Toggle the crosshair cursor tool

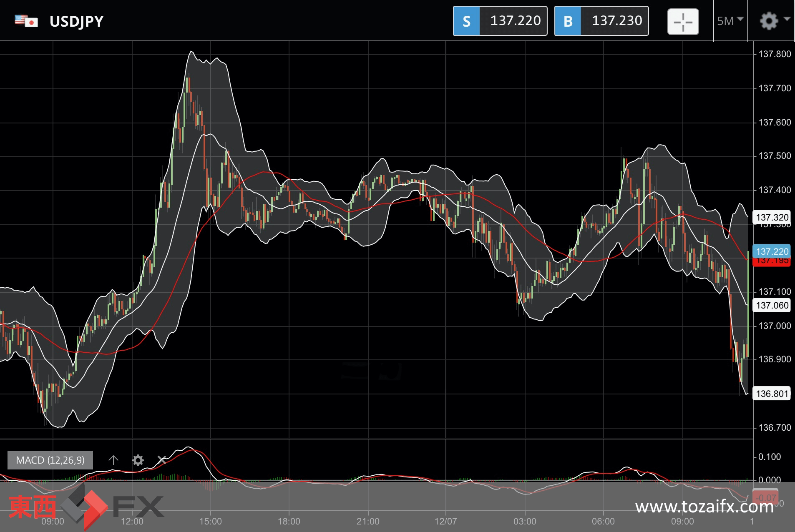[x=683, y=21]
